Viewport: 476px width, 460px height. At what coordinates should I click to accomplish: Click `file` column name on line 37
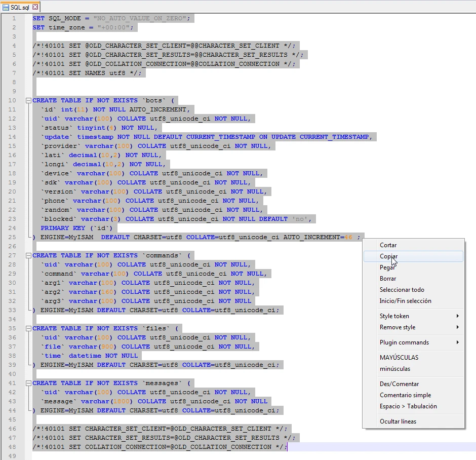tap(53, 347)
